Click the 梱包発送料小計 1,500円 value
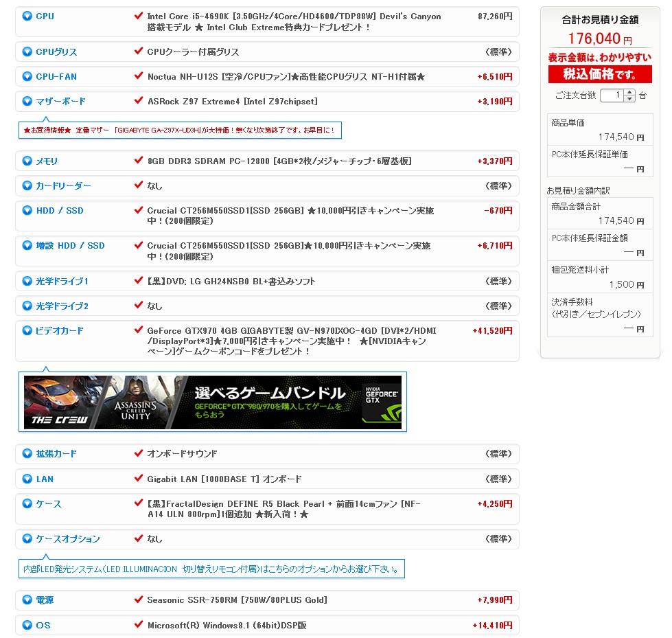The image size is (672, 638). click(x=627, y=285)
